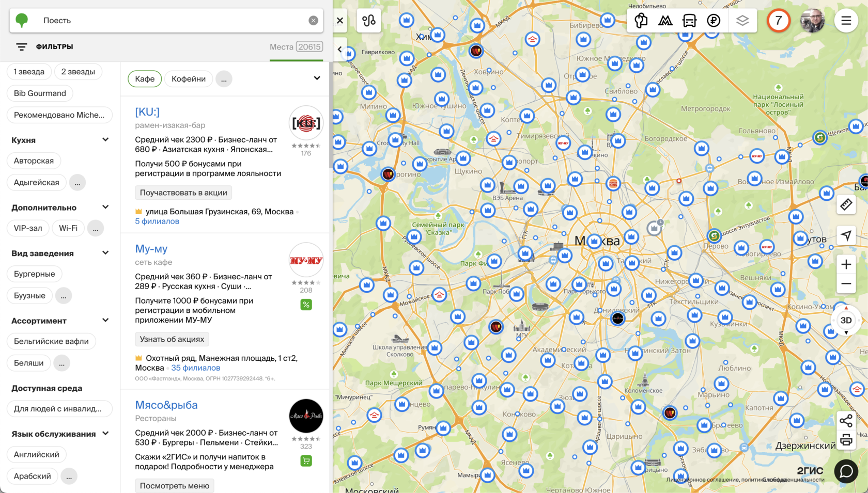Click the green percent discount badge
The image size is (868, 493).
point(306,305)
